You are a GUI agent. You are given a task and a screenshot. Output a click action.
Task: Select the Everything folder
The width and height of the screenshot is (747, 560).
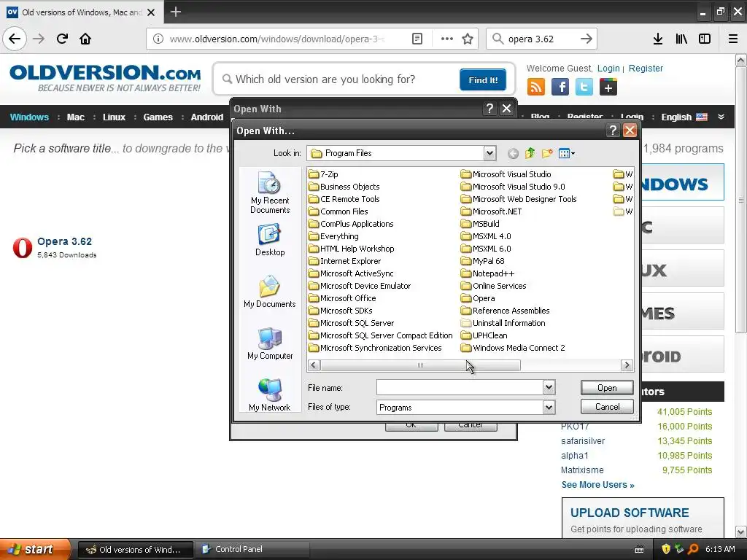(x=333, y=236)
